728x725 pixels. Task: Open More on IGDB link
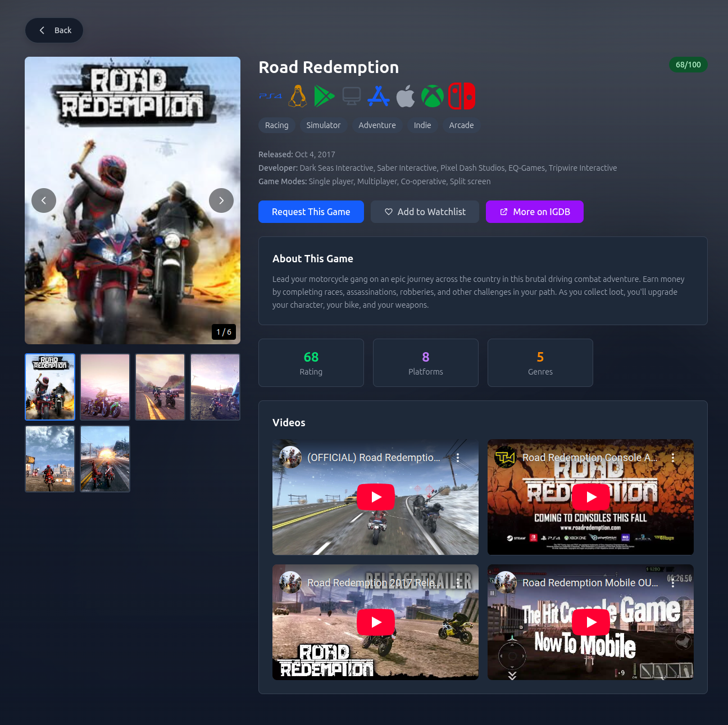coord(535,212)
